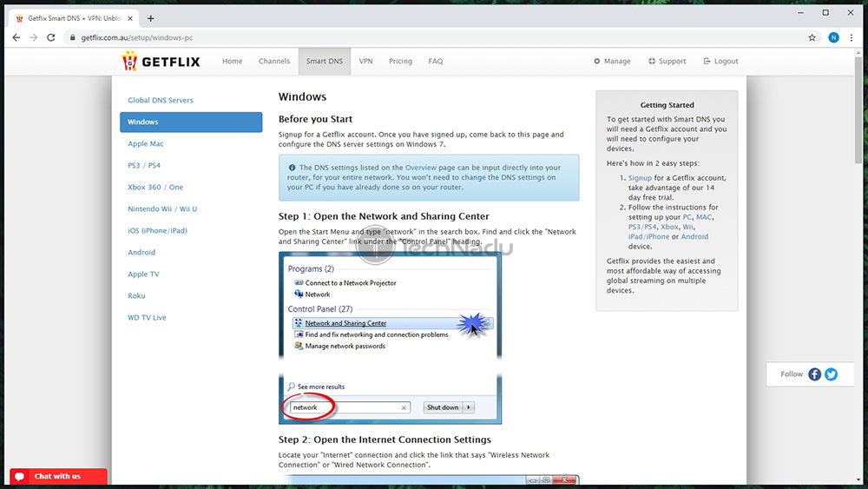Click Logout in the header
The width and height of the screenshot is (868, 489).
[720, 62]
